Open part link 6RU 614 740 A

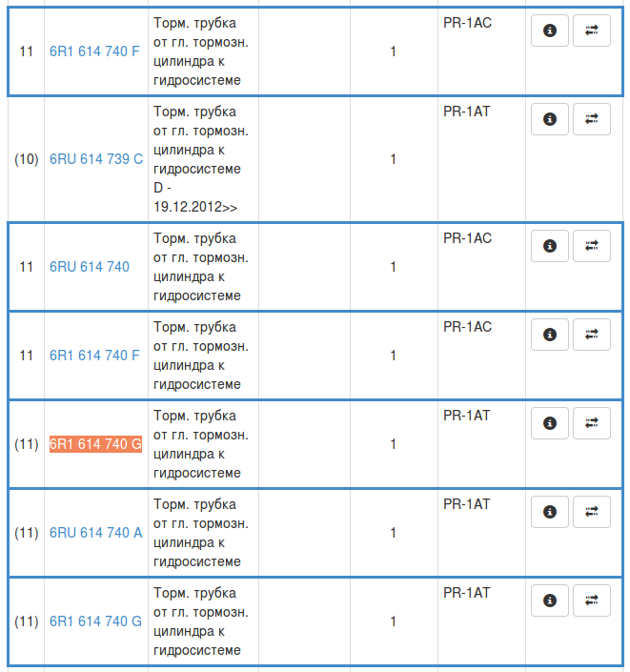[95, 533]
